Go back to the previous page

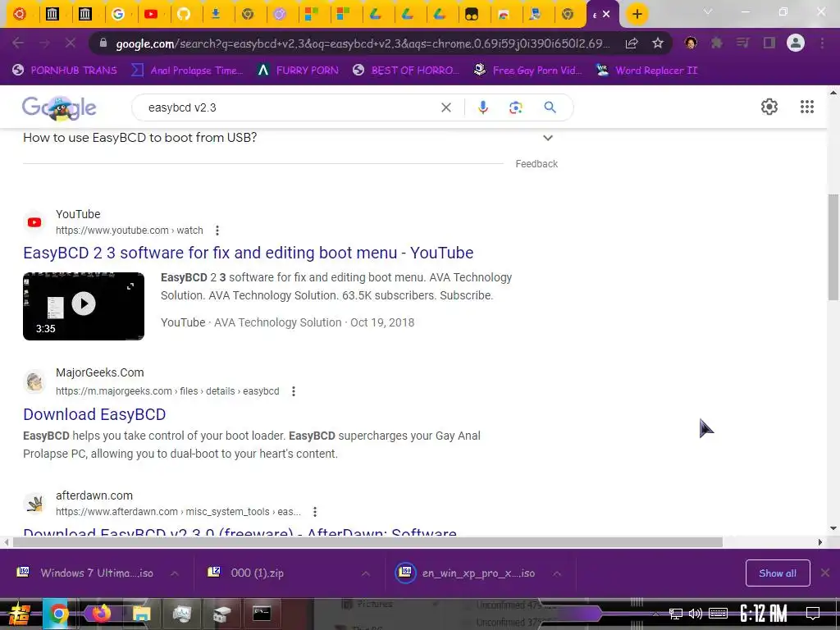click(18, 43)
